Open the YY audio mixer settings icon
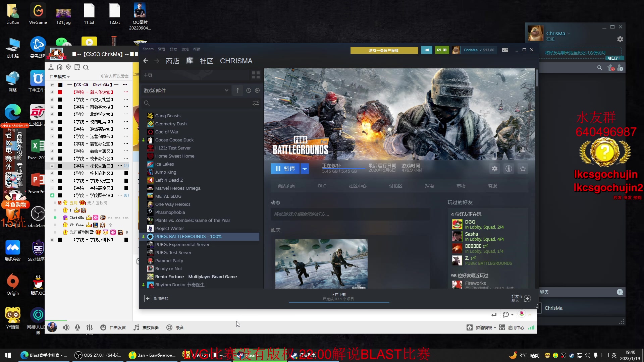The height and width of the screenshot is (362, 644). [90, 327]
